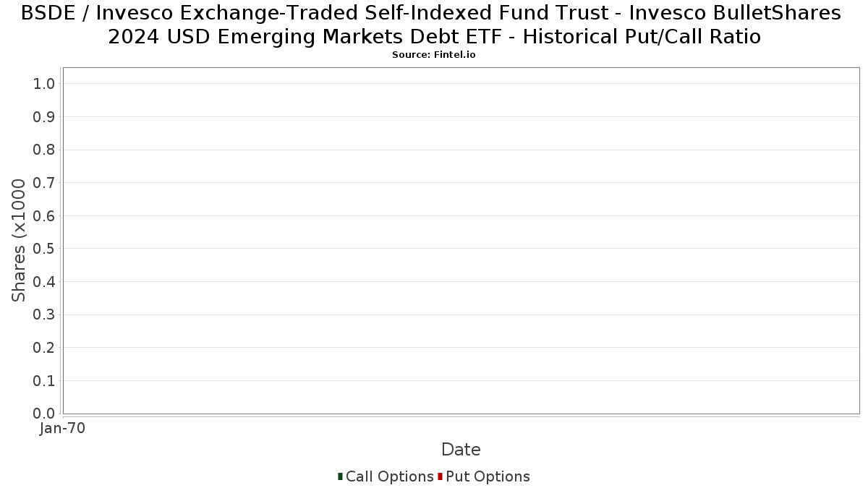Click the 0.9 y-axis tick label
The height and width of the screenshot is (488, 868).
pos(44,117)
